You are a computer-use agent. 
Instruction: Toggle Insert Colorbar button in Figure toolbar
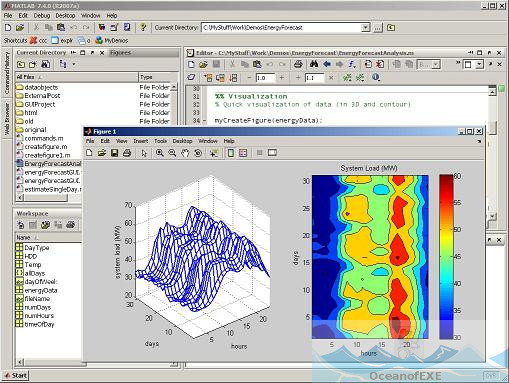point(230,153)
